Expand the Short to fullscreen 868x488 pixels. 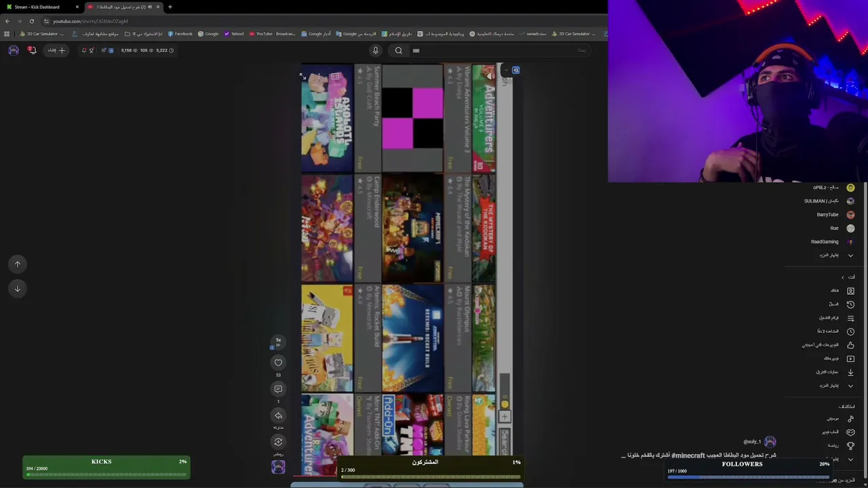click(x=304, y=77)
